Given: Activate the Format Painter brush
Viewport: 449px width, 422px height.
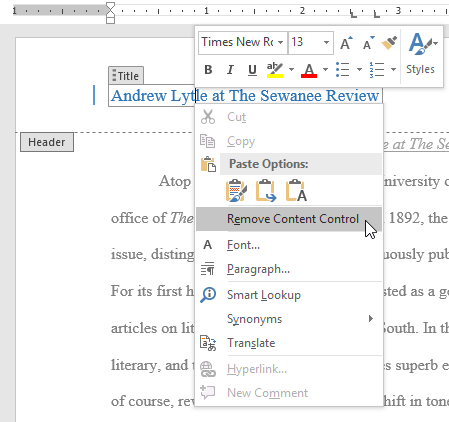Looking at the screenshot, I should 389,43.
